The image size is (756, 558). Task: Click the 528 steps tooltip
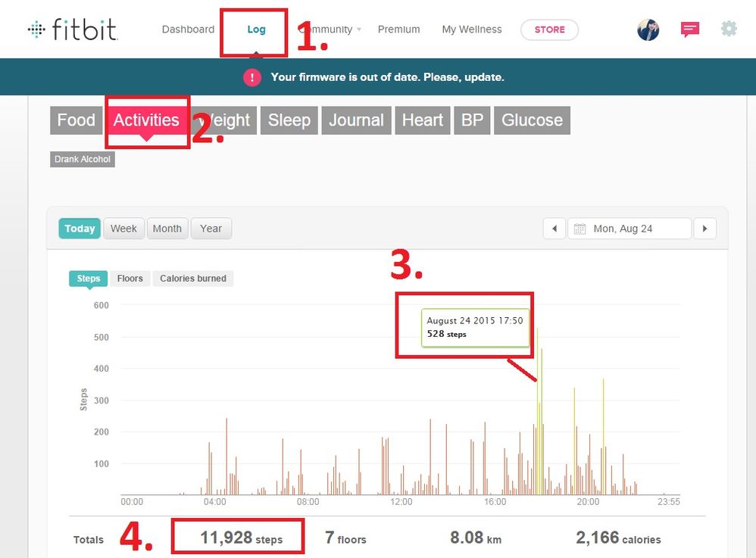(x=476, y=327)
